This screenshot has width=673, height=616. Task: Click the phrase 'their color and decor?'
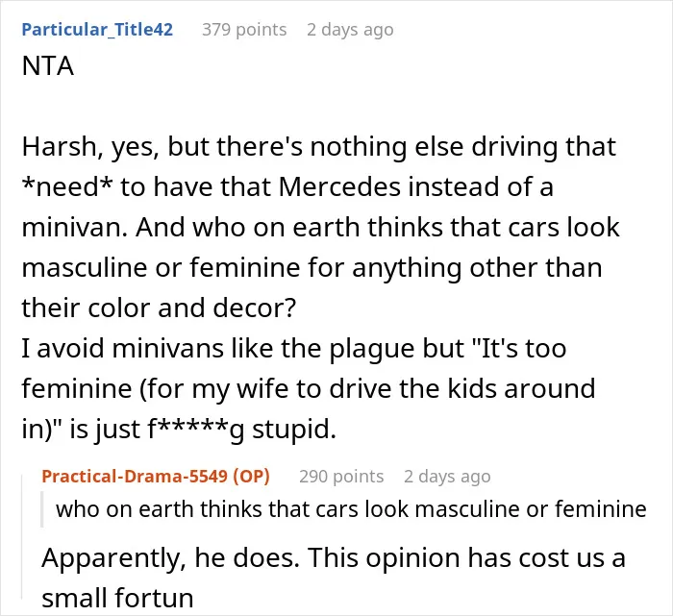(x=159, y=308)
